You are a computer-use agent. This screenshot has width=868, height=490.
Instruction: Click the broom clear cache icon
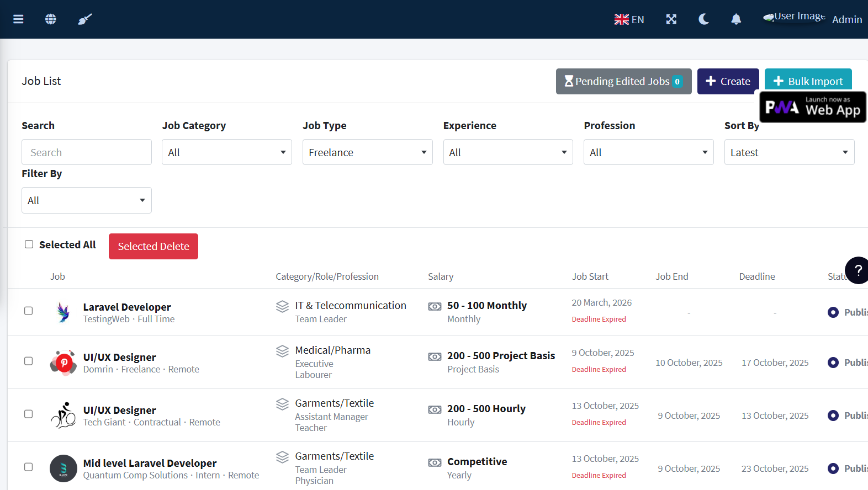(x=84, y=19)
